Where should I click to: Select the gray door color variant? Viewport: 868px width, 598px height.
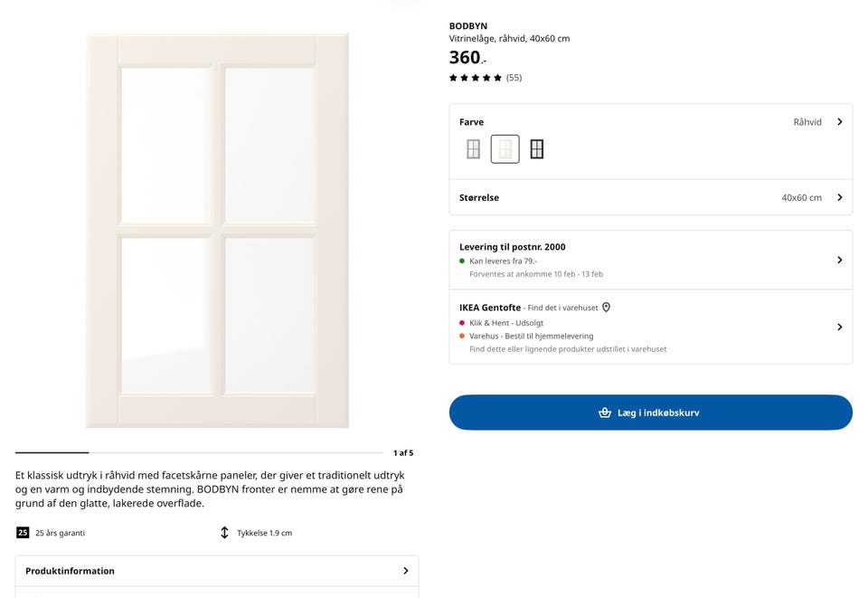pyautogui.click(x=473, y=148)
